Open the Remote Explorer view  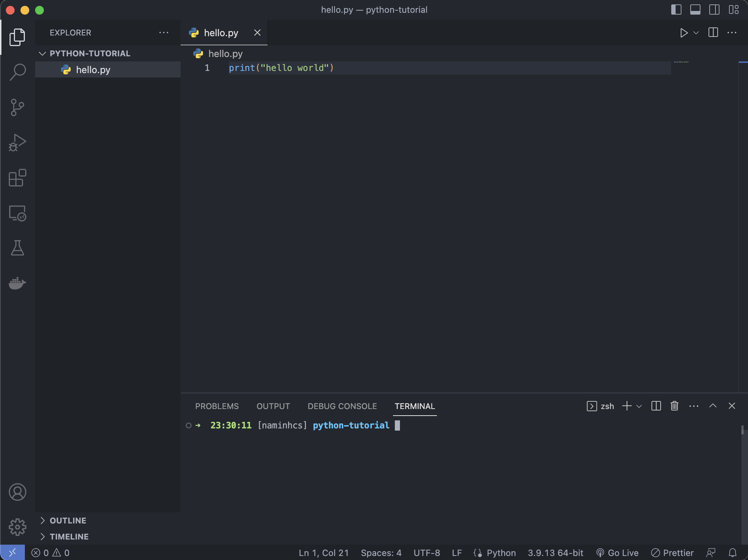[x=17, y=213]
